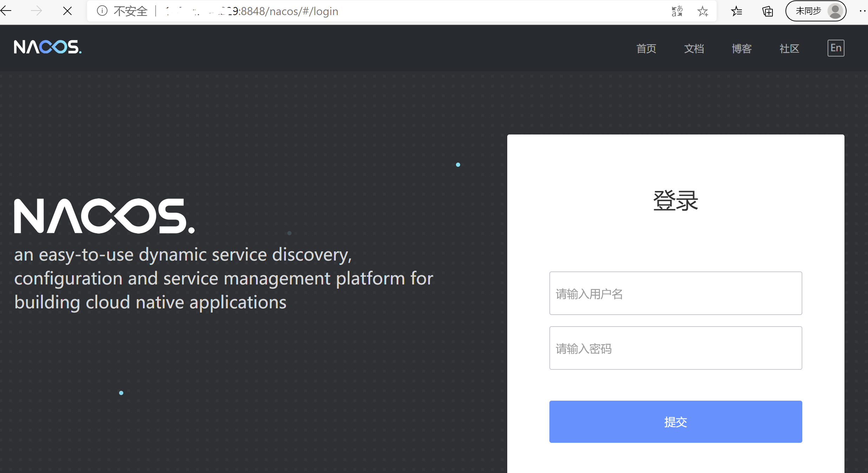Image resolution: width=868 pixels, height=473 pixels.
Task: Stop page loading with X button
Action: tap(67, 11)
